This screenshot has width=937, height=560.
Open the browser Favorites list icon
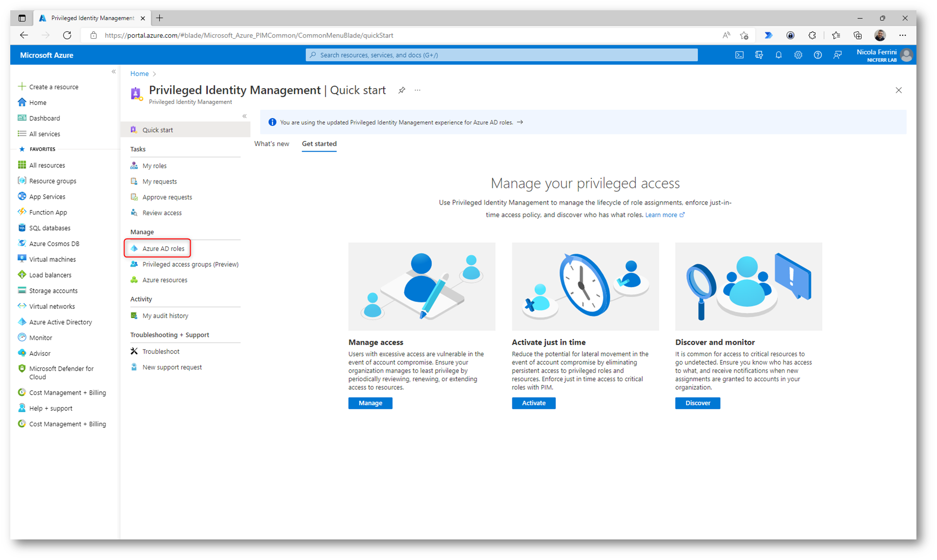pos(836,35)
